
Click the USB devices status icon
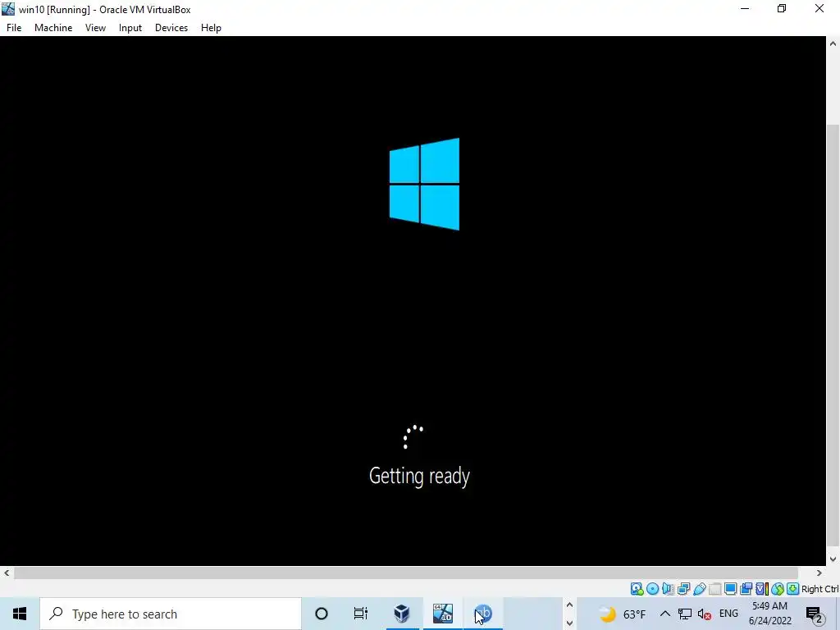699,589
